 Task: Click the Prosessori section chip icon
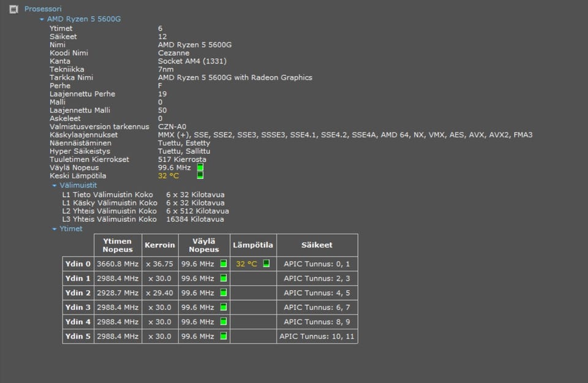click(13, 9)
